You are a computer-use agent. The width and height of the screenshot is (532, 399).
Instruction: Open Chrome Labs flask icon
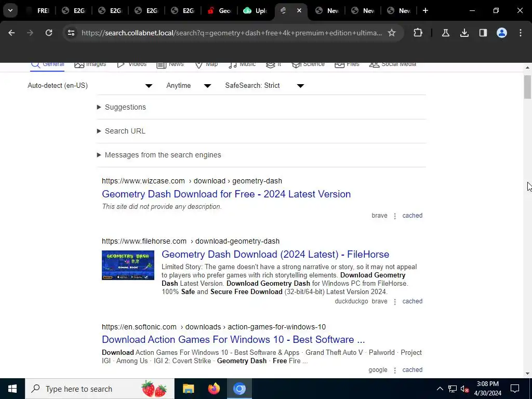pos(445,33)
